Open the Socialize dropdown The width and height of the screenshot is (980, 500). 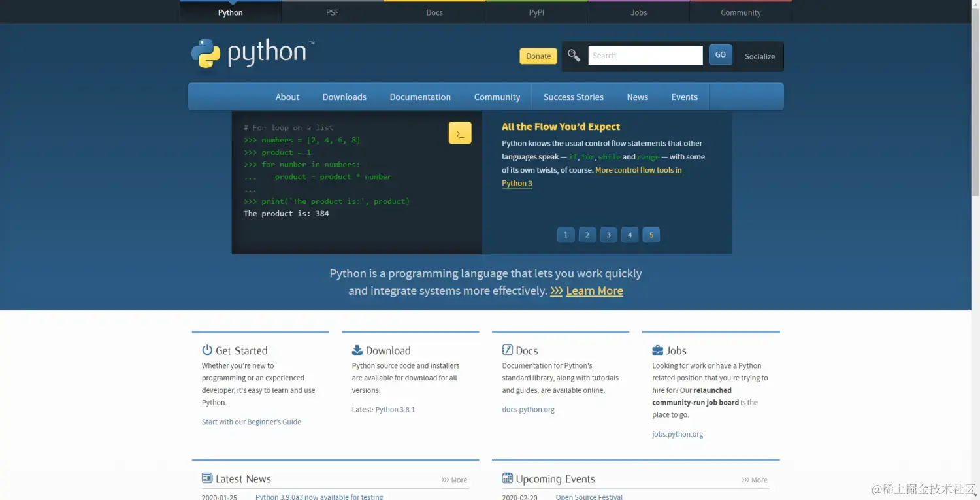coord(760,56)
